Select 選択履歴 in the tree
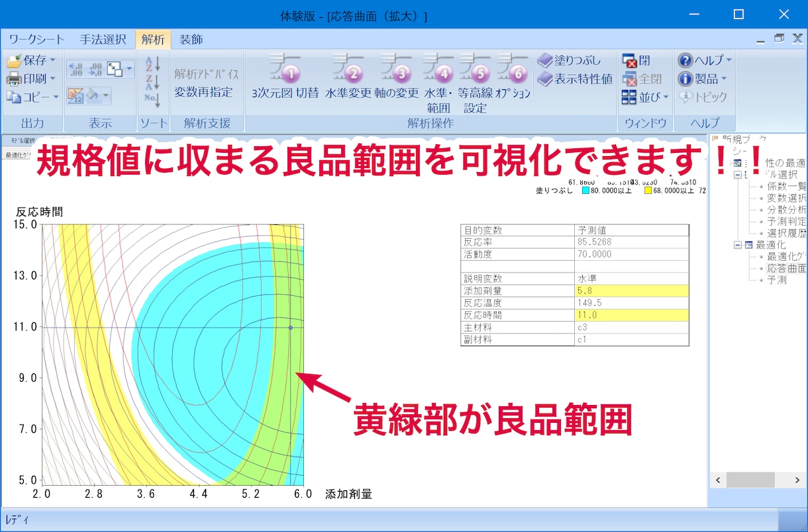808x532 pixels. (x=786, y=234)
